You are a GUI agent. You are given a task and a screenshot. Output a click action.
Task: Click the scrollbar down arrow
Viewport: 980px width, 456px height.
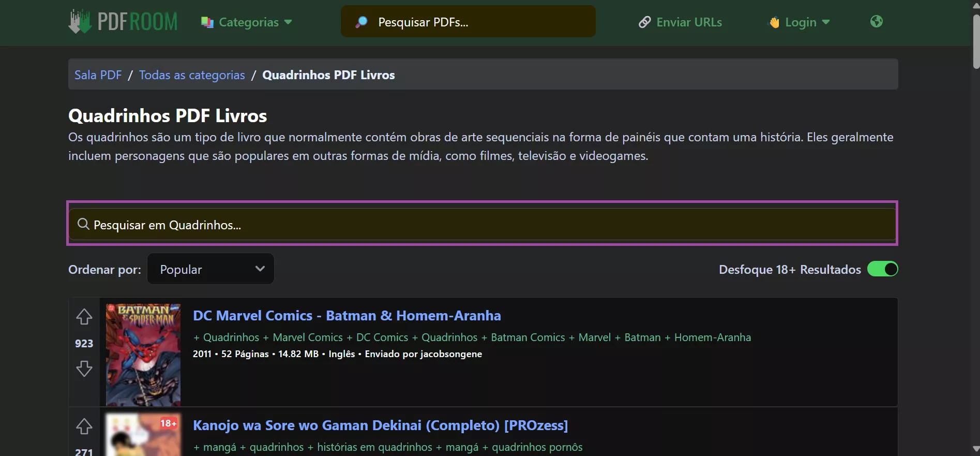click(976, 449)
